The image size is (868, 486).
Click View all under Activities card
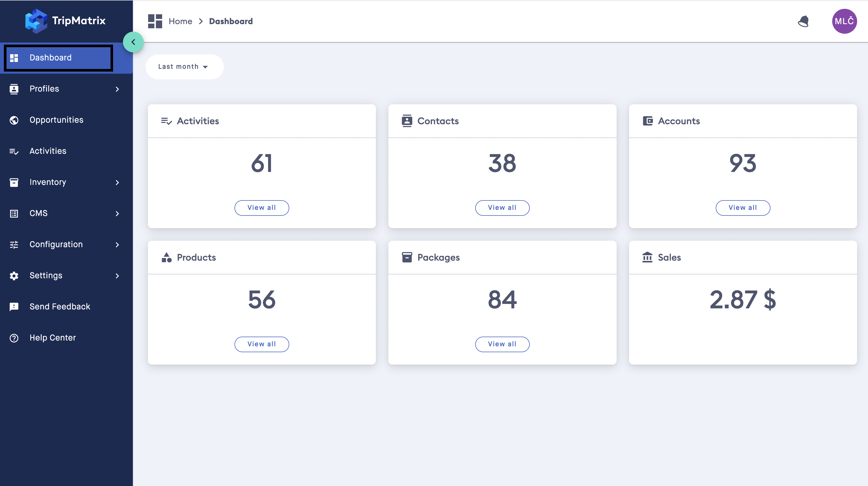coord(262,207)
